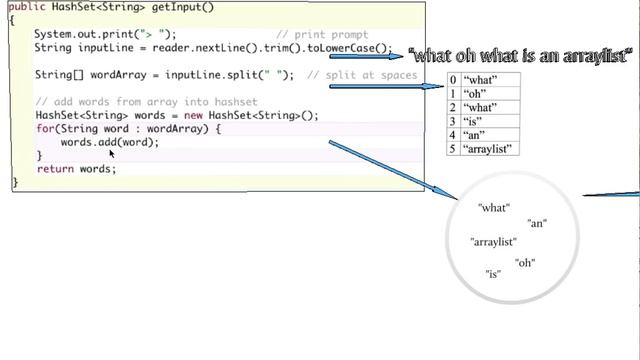Screen dimensions: 640x360
Task: Click "oh" inside the hashset circle
Action: tap(525, 263)
